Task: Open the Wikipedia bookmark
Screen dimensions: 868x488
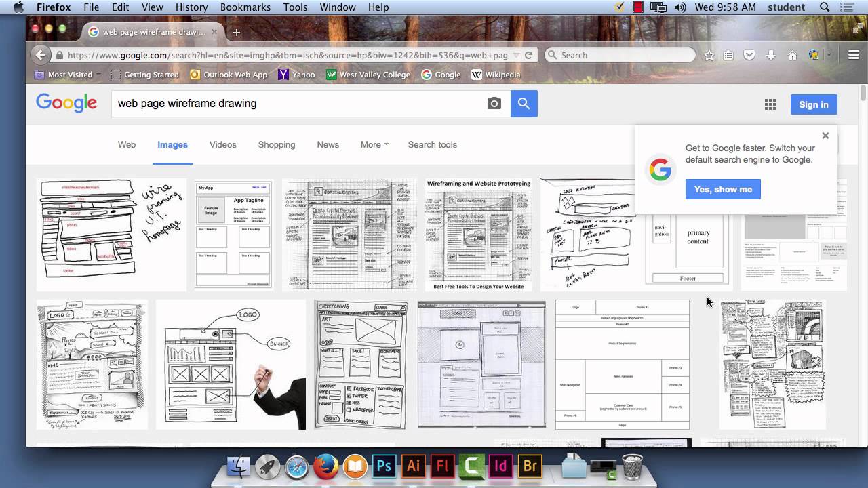Action: pyautogui.click(x=496, y=75)
